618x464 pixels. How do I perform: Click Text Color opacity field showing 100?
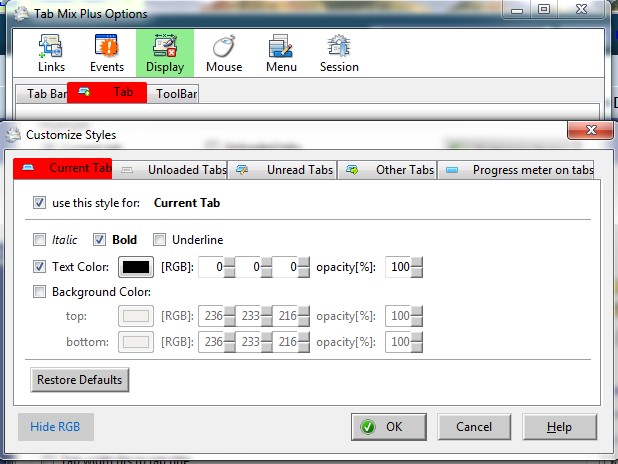coord(398,267)
